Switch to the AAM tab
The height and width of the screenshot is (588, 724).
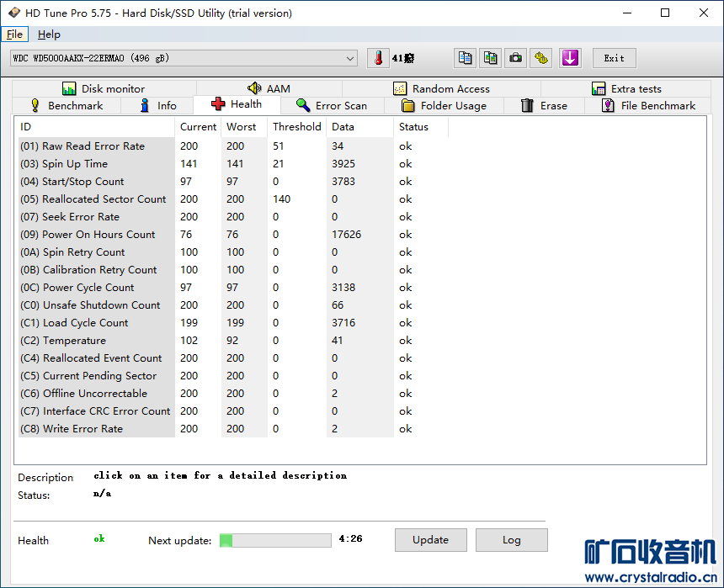pos(269,88)
